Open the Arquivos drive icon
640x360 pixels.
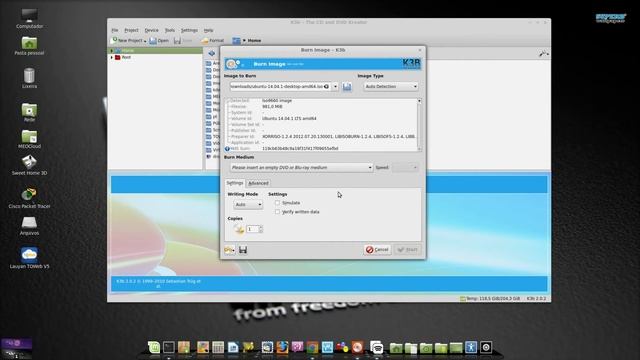pos(29,225)
